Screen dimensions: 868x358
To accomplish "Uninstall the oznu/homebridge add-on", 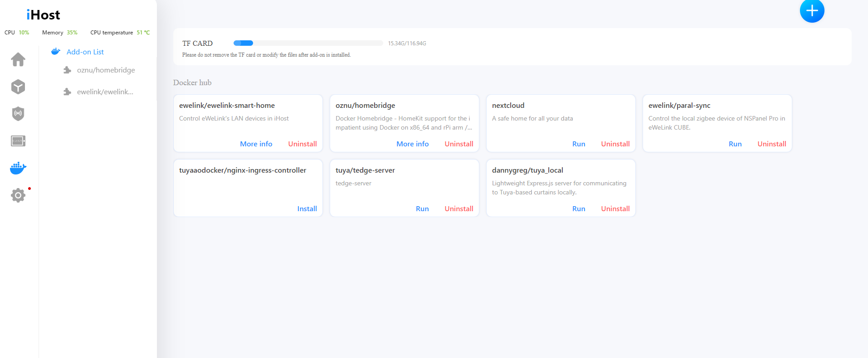I will click(459, 144).
